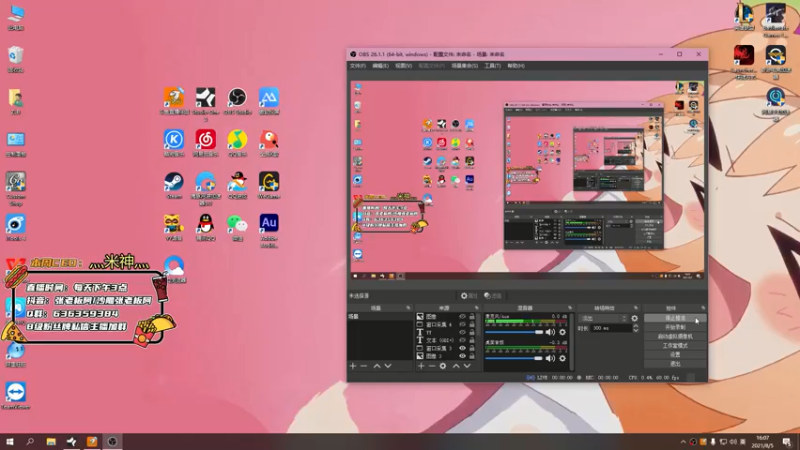Hide the 图像 3 source
This screenshot has width=800, height=450.
(462, 356)
